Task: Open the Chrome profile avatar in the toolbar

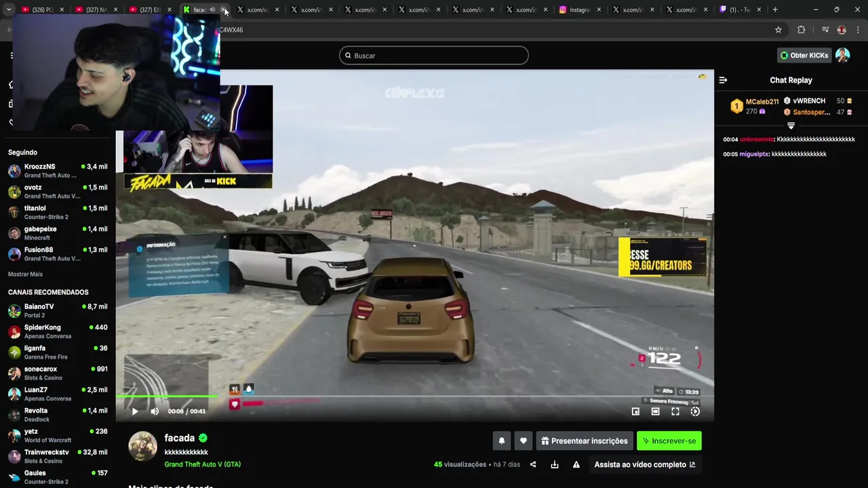Action: coord(842,30)
